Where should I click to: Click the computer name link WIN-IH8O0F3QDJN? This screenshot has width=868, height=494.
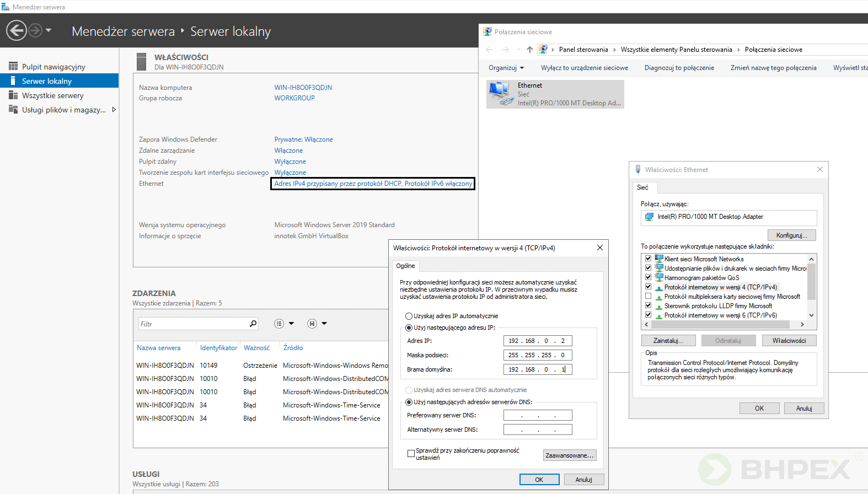(303, 88)
